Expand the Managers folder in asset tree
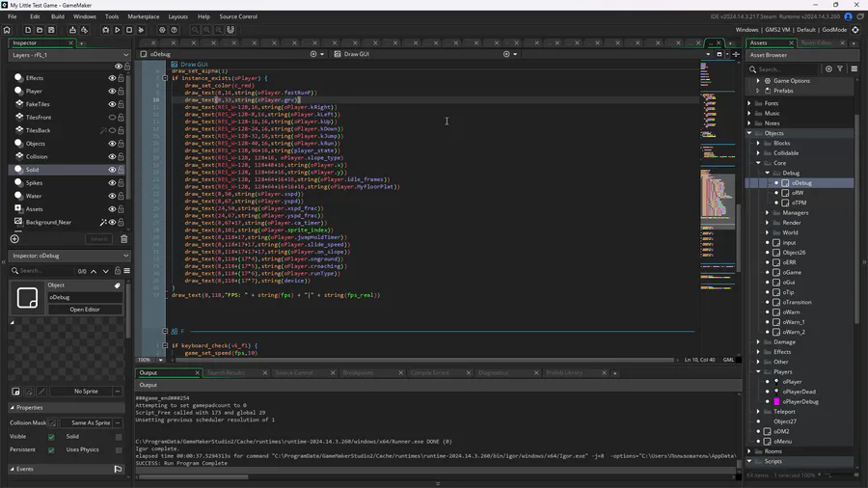This screenshot has height=488, width=868. pos(768,212)
